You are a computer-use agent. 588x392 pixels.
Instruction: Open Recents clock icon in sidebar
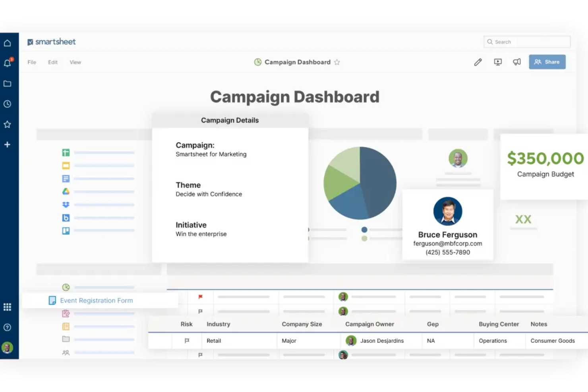click(x=7, y=104)
